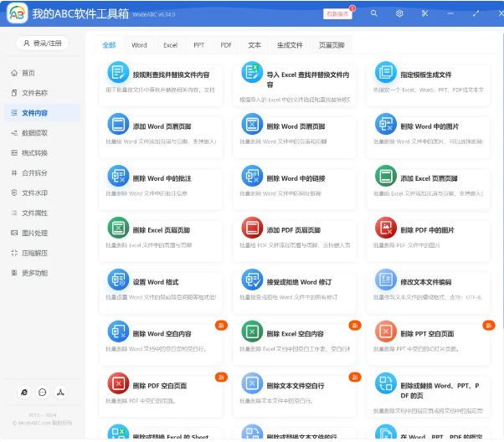Open settings via the gear icon
The height and width of the screenshot is (442, 504).
[399, 13]
